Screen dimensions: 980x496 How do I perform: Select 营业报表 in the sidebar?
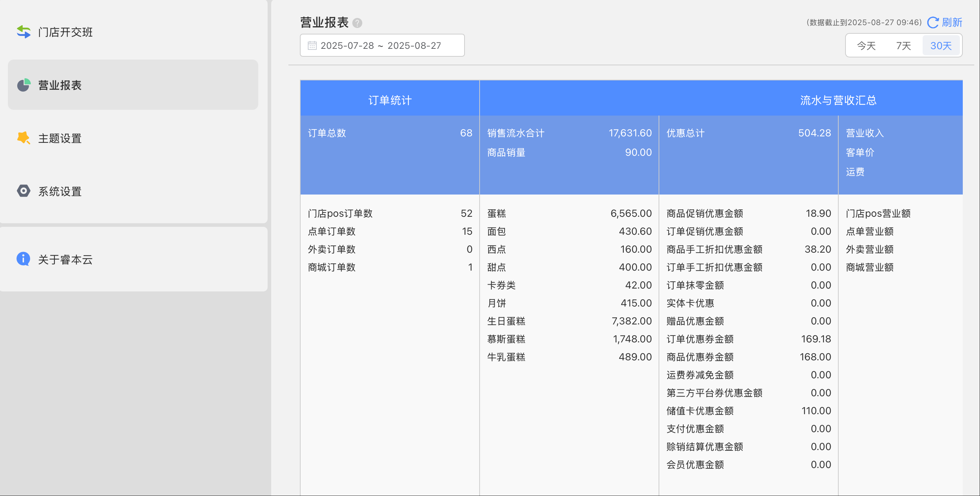[133, 85]
